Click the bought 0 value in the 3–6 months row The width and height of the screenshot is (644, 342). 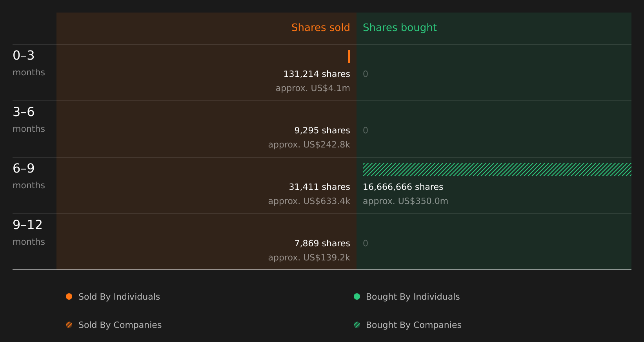(x=366, y=130)
